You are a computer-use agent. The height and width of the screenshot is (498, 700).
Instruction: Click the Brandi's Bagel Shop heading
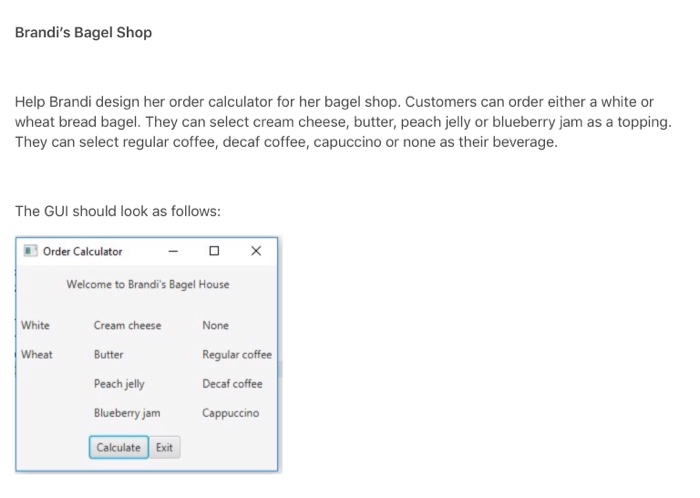click(x=83, y=33)
